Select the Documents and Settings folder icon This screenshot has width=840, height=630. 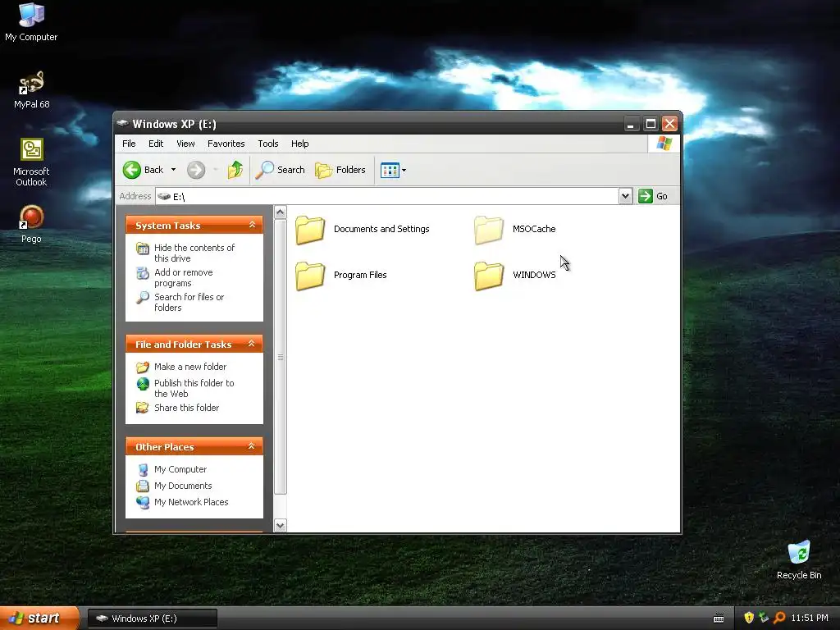coord(309,230)
